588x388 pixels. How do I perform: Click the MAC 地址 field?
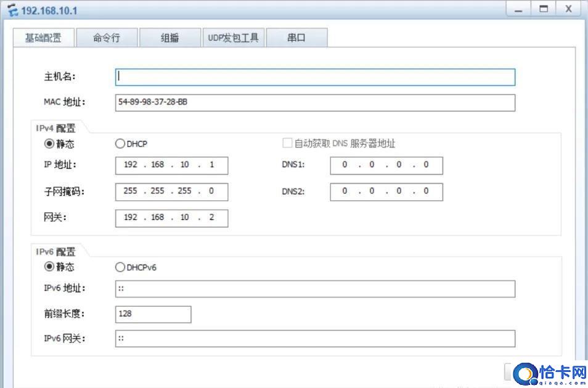[x=315, y=102]
